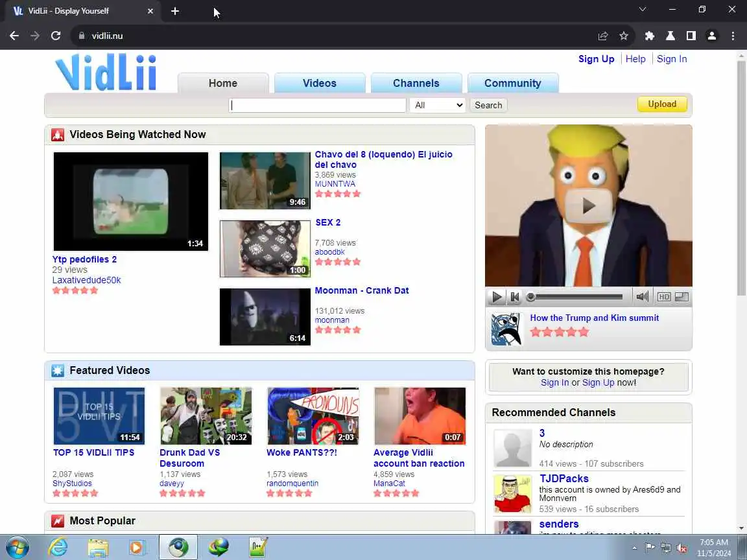Open the randomquentin channel link
747x560 pixels.
tap(292, 484)
